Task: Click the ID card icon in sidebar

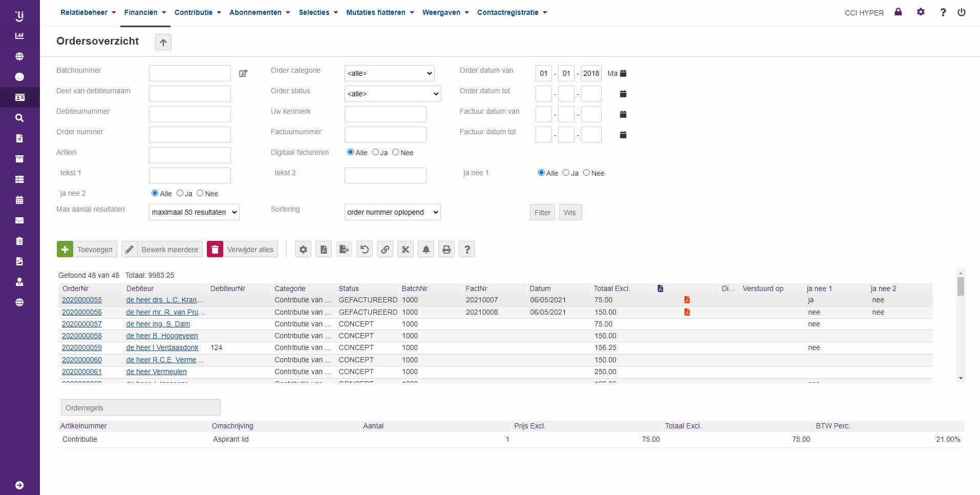Action: [x=19, y=97]
